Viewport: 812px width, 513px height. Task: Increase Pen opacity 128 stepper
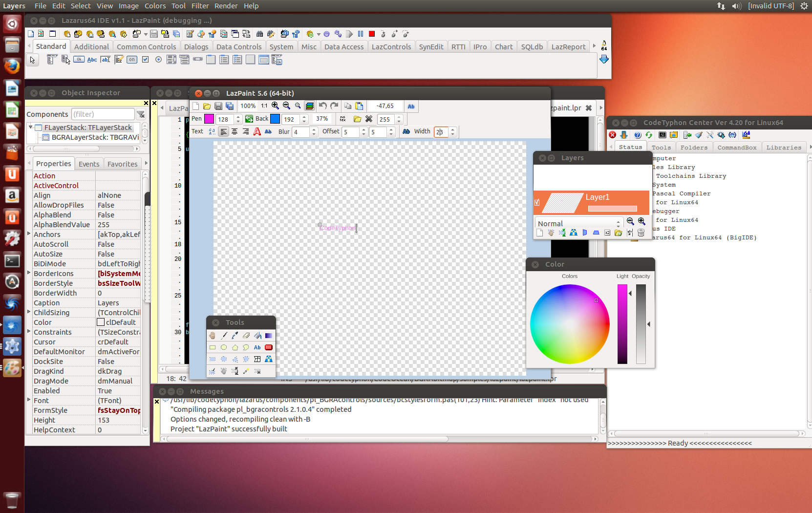coord(238,117)
